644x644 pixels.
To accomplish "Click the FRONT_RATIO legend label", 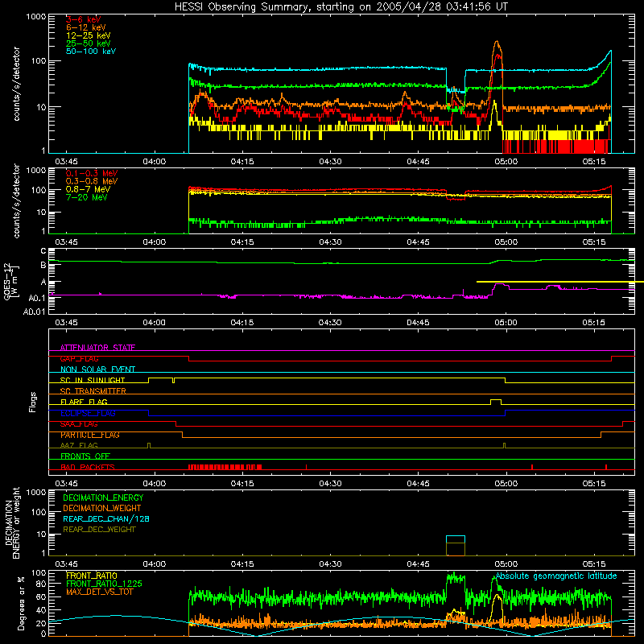I will coord(92,576).
